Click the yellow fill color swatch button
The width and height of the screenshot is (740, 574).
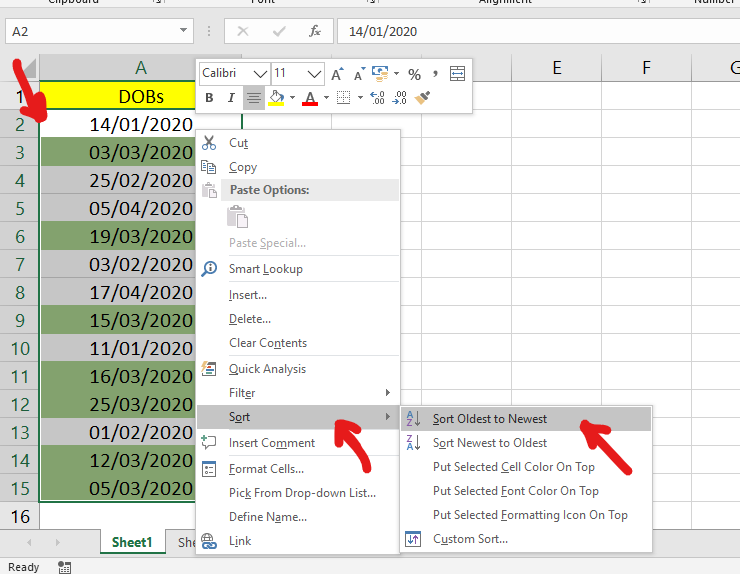coord(277,98)
